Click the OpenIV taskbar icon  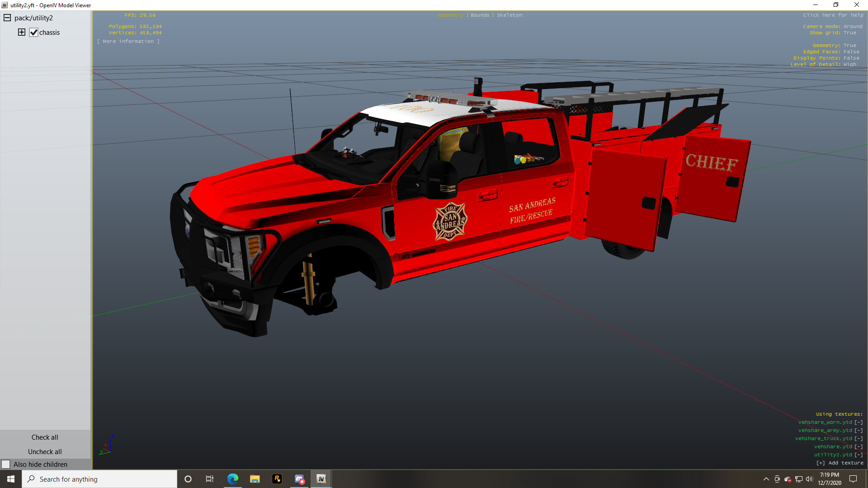click(x=321, y=479)
